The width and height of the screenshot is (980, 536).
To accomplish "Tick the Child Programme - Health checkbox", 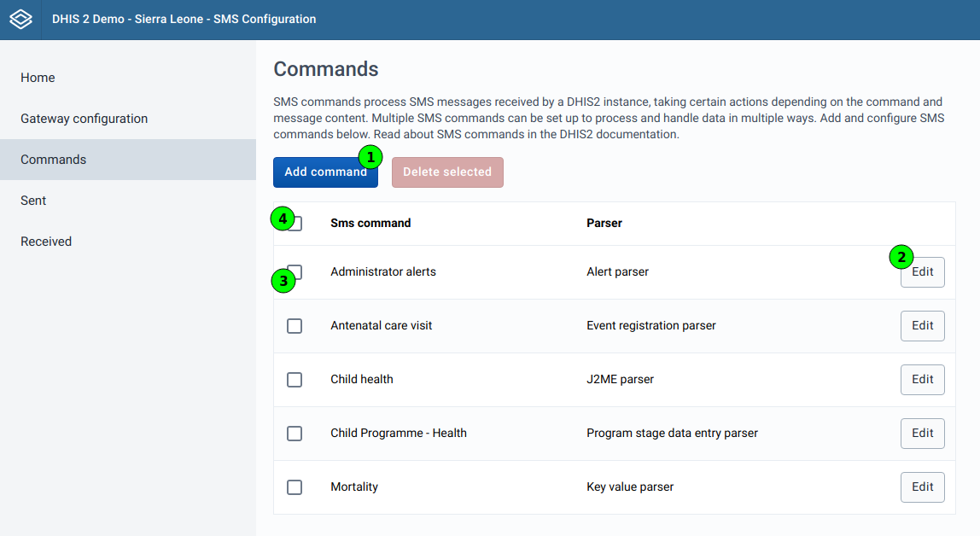I will pyautogui.click(x=295, y=433).
